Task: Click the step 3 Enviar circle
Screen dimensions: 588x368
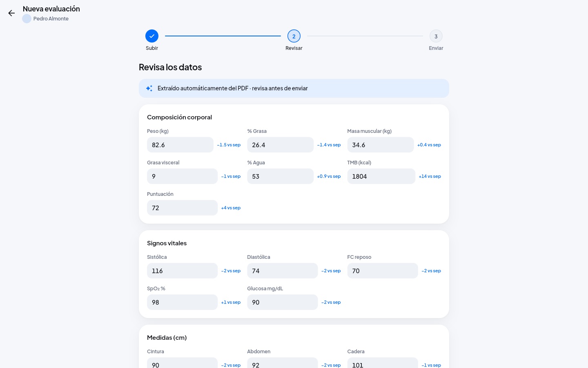Action: click(x=436, y=36)
